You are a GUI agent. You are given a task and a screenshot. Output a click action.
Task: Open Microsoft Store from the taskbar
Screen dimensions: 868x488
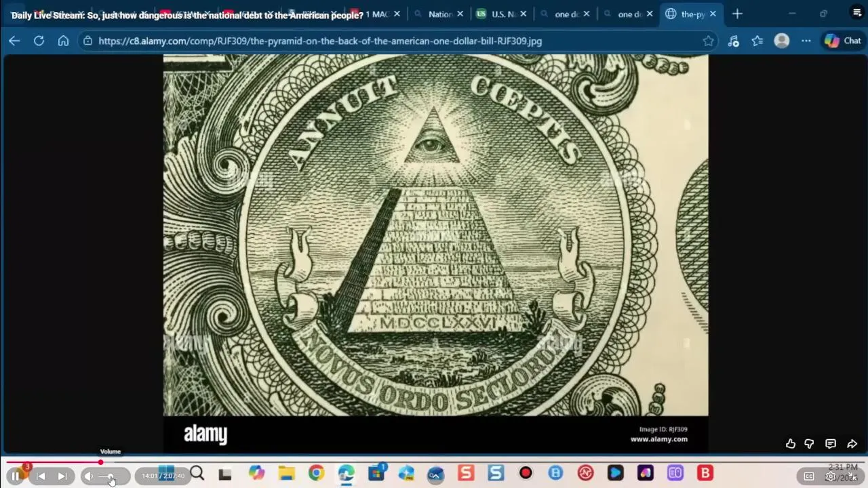coord(376,473)
